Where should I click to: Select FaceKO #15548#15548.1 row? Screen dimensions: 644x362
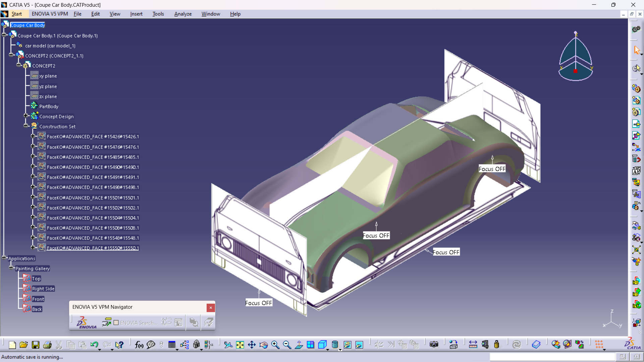93,238
